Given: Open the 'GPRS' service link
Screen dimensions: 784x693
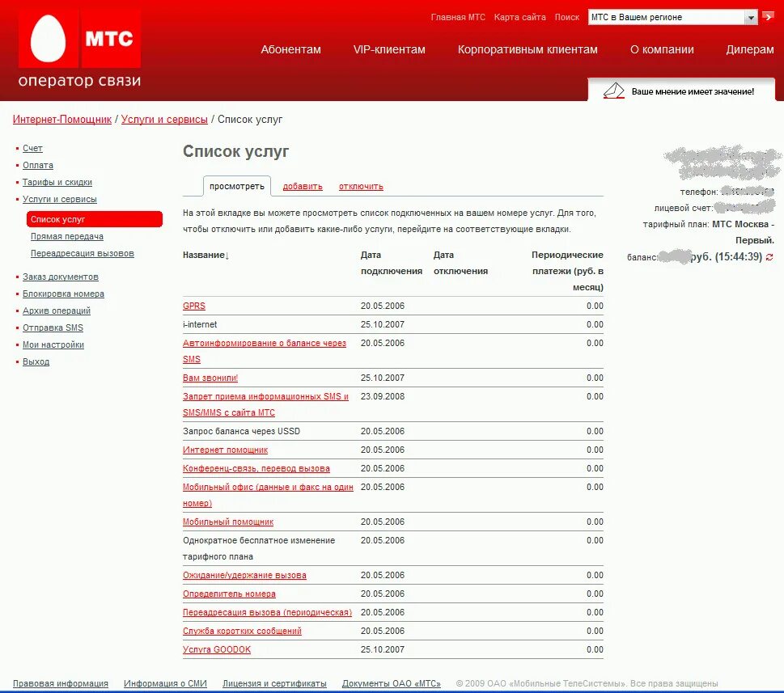Looking at the screenshot, I should pos(194,306).
